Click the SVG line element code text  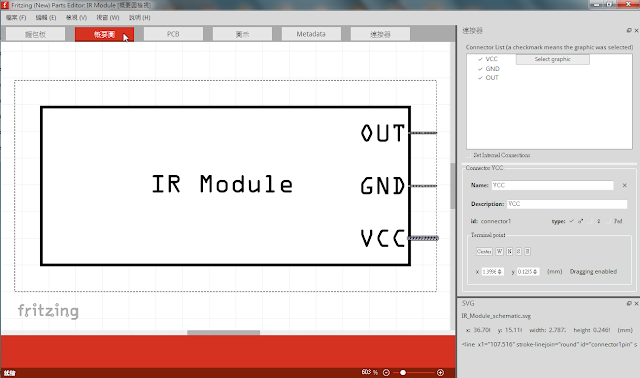coord(549,345)
